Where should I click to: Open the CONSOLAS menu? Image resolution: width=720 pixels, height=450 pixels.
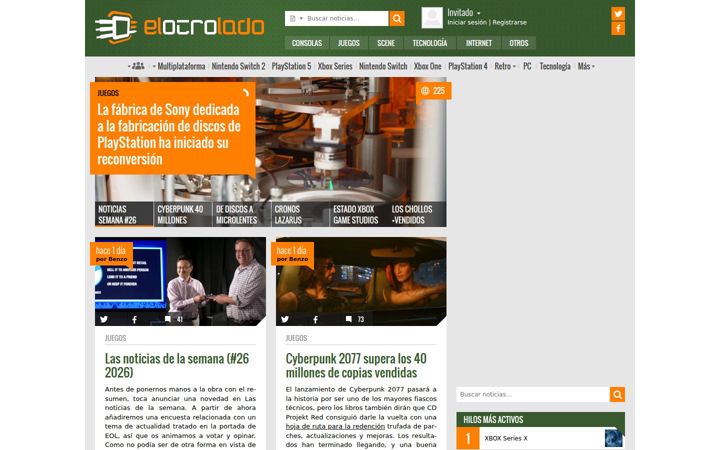tap(307, 43)
